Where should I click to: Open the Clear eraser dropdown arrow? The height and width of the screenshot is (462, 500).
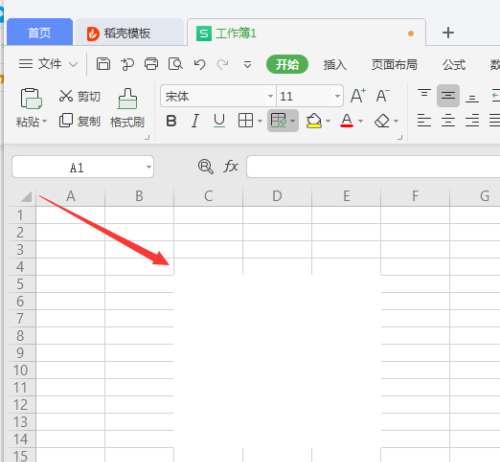(x=396, y=121)
